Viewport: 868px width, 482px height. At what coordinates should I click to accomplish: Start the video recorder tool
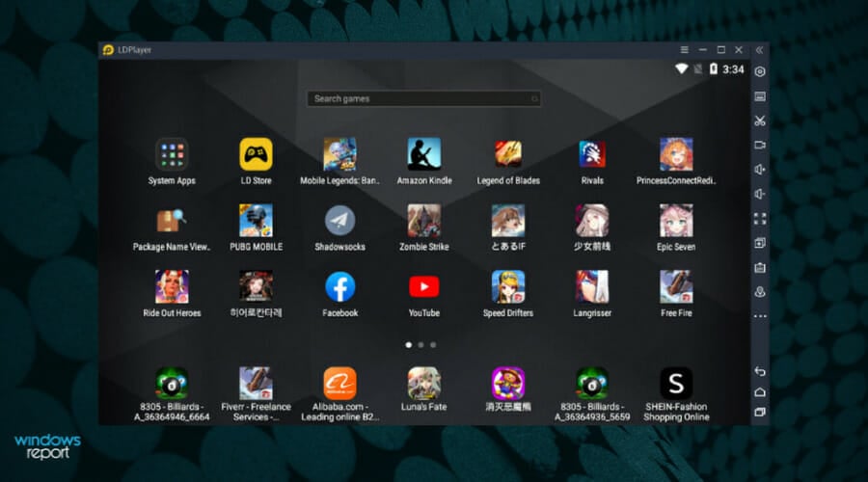(760, 145)
